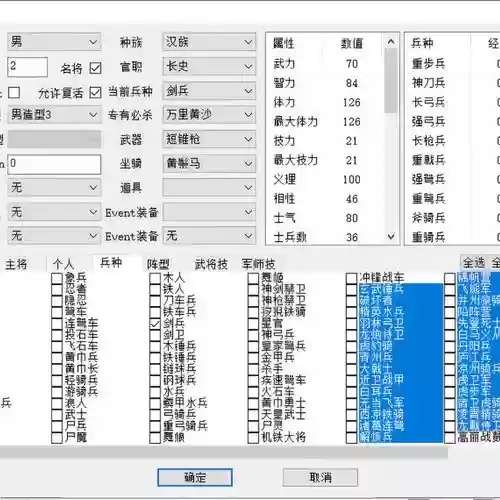500x500 pixels.
Task: Disable the 允许复活 checkbox
Action: 95,92
